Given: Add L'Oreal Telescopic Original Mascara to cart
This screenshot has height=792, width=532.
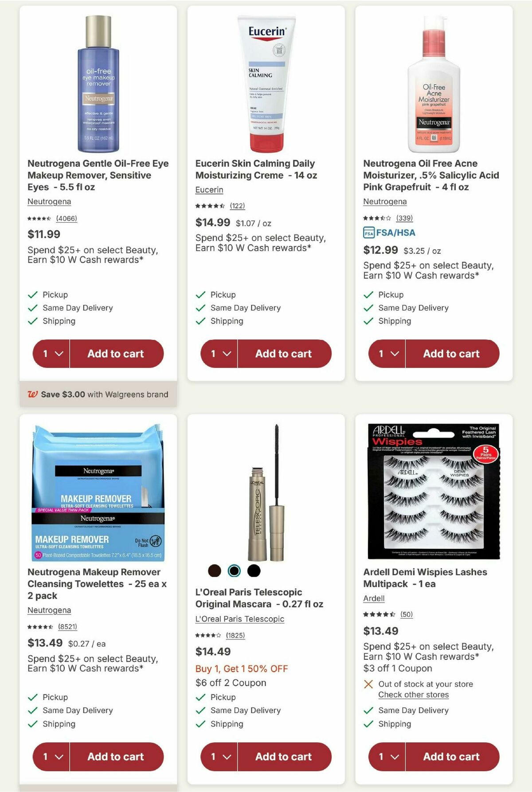Looking at the screenshot, I should (284, 757).
